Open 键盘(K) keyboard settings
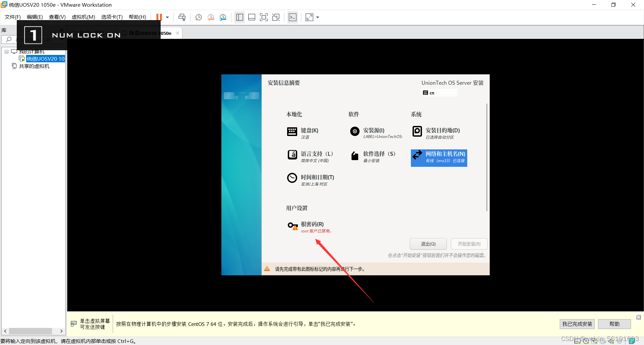 303,133
